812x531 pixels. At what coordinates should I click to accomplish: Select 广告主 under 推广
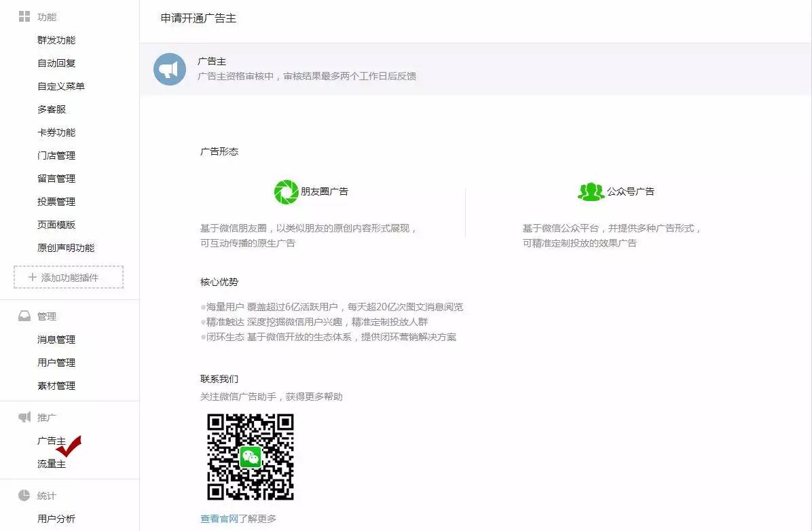pos(52,441)
